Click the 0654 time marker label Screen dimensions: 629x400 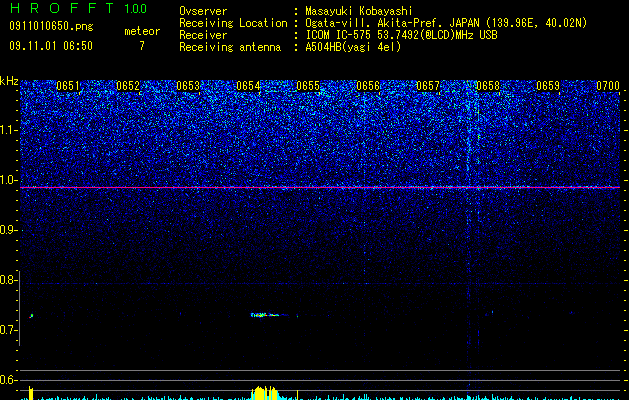click(x=248, y=86)
